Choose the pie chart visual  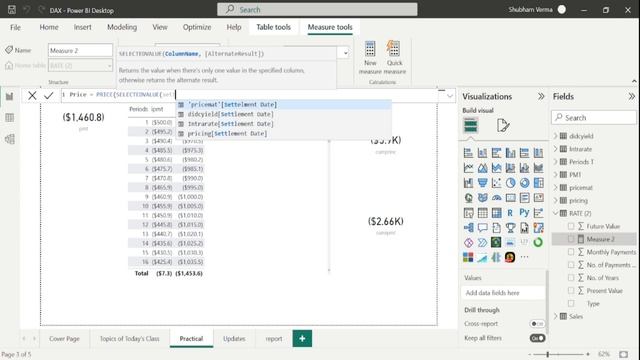point(510,183)
